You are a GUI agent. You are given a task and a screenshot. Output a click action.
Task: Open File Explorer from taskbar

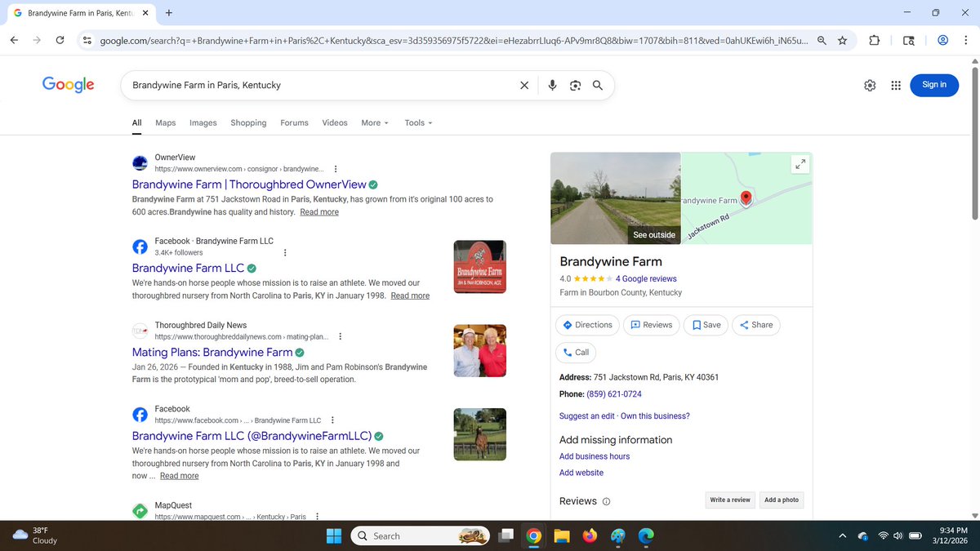click(x=561, y=535)
